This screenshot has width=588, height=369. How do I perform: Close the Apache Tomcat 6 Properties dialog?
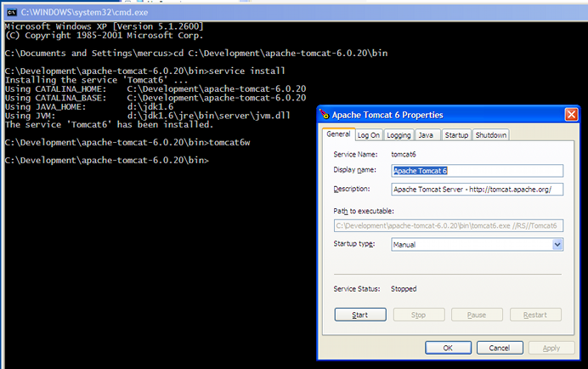[x=571, y=115]
